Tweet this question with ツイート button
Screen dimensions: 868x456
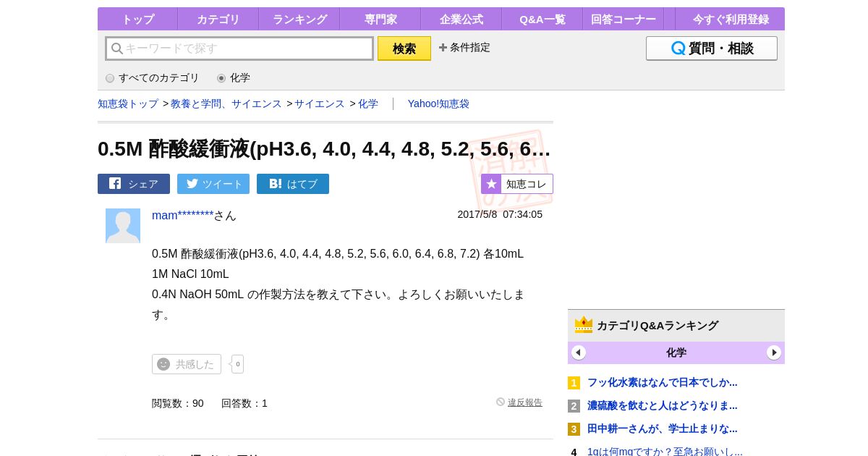pyautogui.click(x=213, y=184)
